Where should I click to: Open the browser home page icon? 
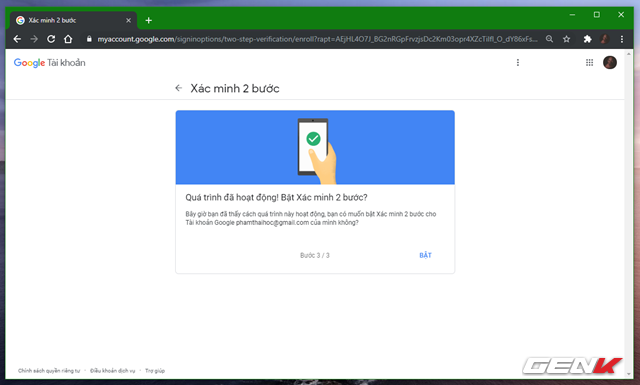click(x=68, y=39)
